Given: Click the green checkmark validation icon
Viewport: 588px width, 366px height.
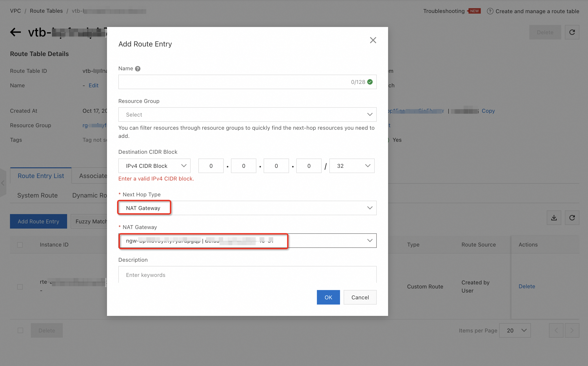Looking at the screenshot, I should 369,82.
